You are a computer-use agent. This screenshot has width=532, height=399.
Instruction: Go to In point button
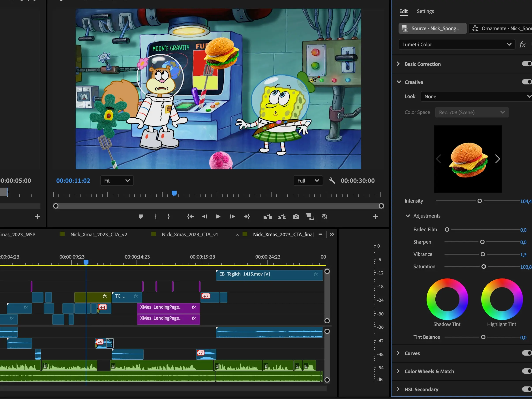191,216
